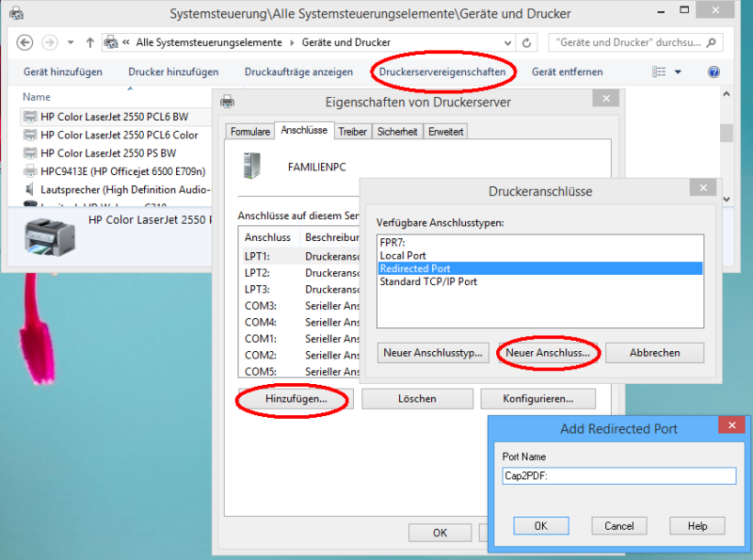Click the Up one level arrow
The image size is (753, 560).
point(89,43)
